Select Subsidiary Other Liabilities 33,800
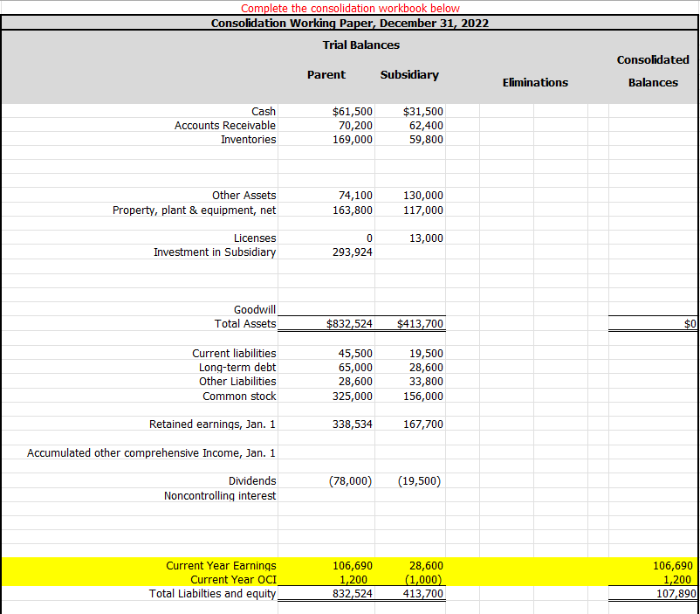700x614 pixels. coord(426,381)
